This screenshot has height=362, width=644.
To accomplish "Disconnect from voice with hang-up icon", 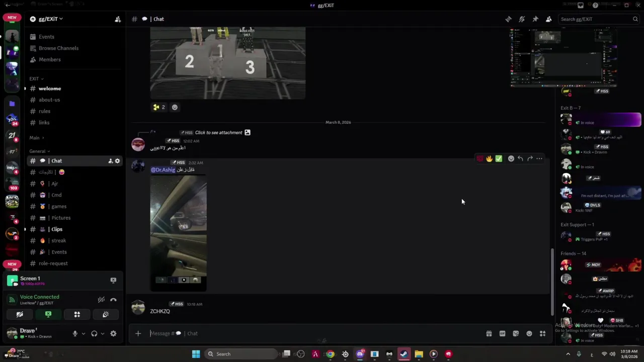I will click(113, 300).
